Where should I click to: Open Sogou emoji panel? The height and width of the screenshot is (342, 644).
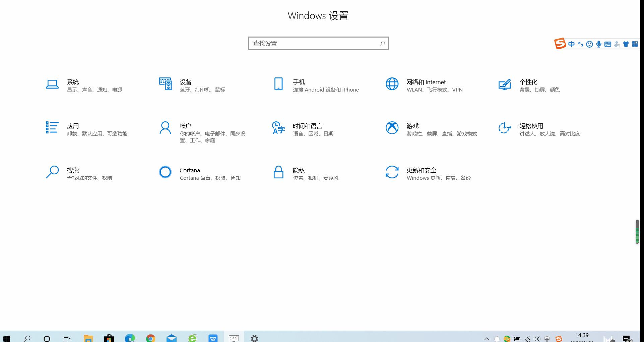point(589,44)
